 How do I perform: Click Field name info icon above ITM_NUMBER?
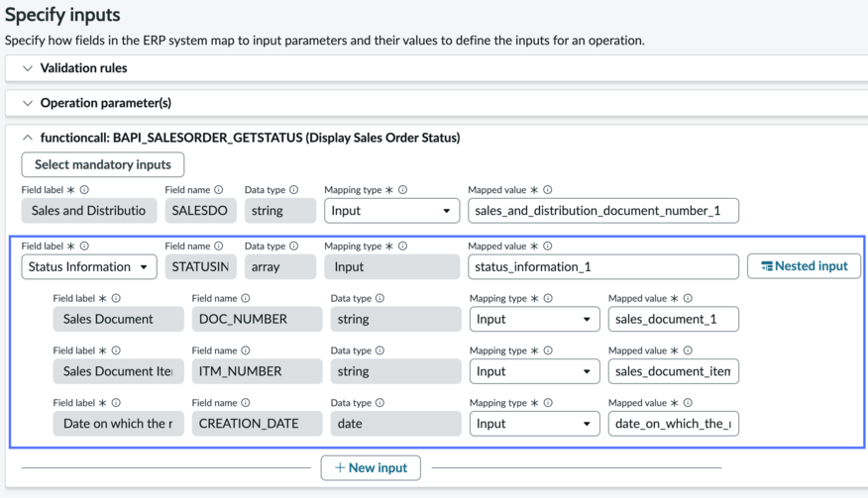point(246,350)
